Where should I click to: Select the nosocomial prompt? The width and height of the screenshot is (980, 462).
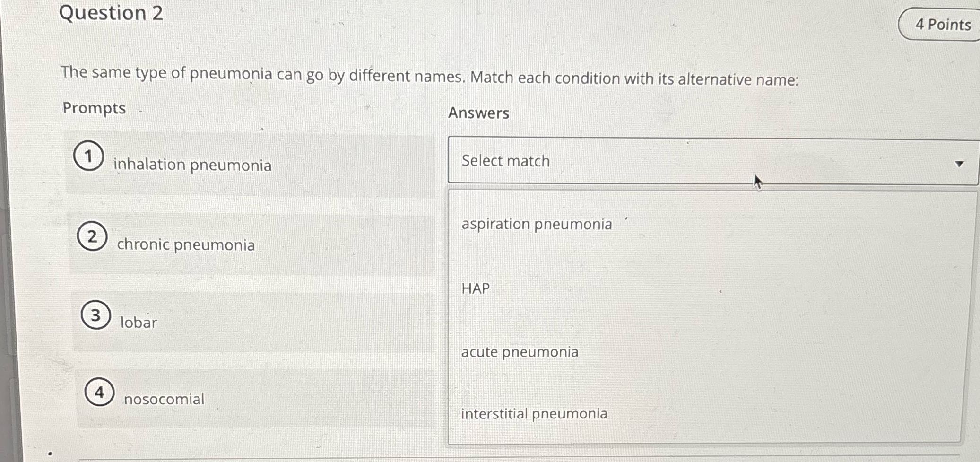pos(164,399)
